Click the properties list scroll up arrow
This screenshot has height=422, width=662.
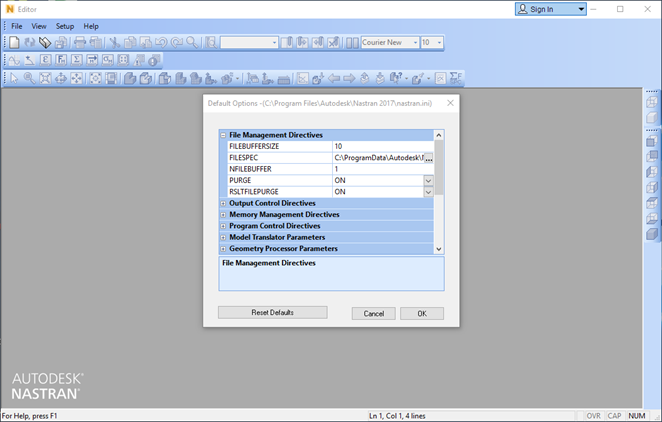[439, 135]
